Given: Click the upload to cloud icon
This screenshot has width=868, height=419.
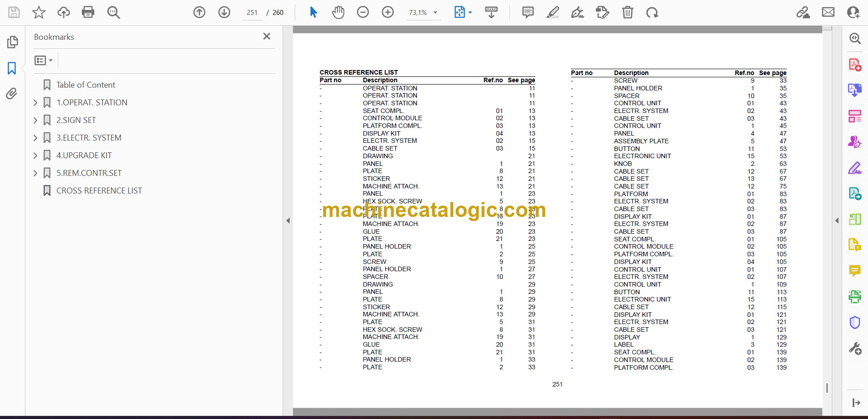Looking at the screenshot, I should [64, 12].
